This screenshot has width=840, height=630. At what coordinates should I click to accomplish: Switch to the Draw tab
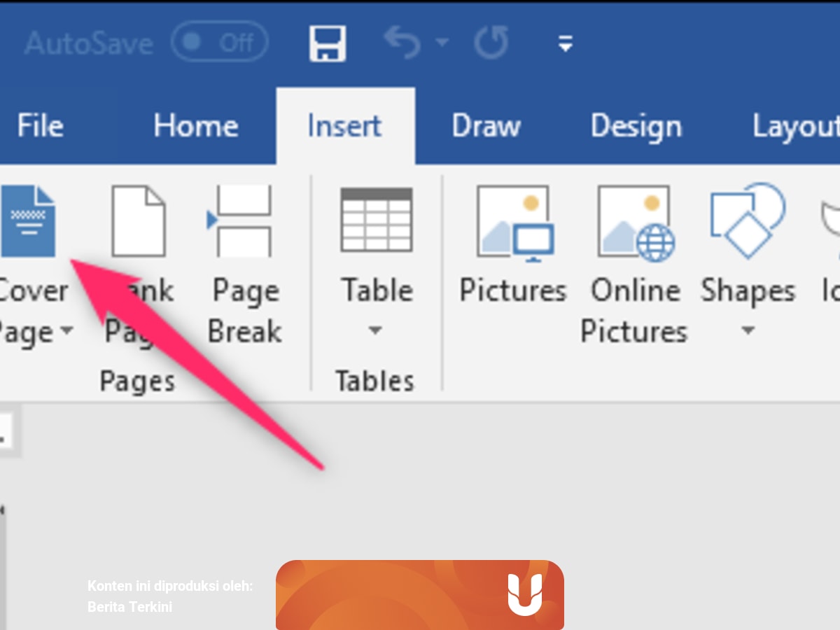pyautogui.click(x=486, y=126)
